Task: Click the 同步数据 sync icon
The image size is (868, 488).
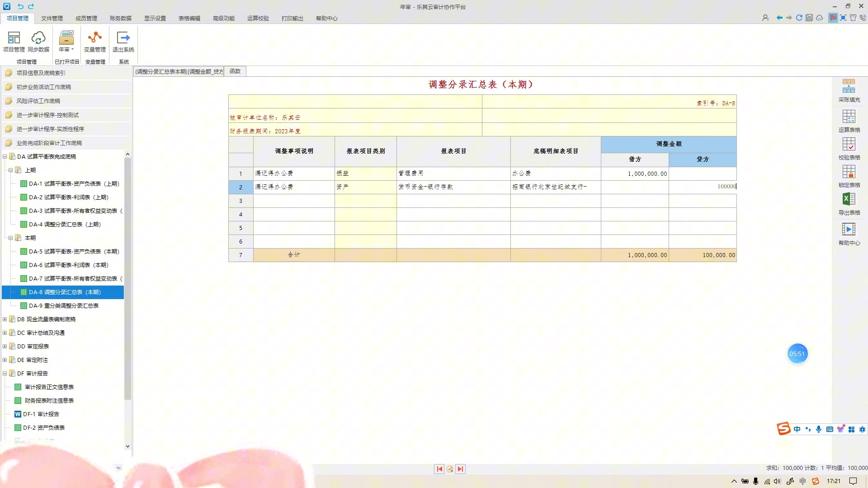Action: 38,38
